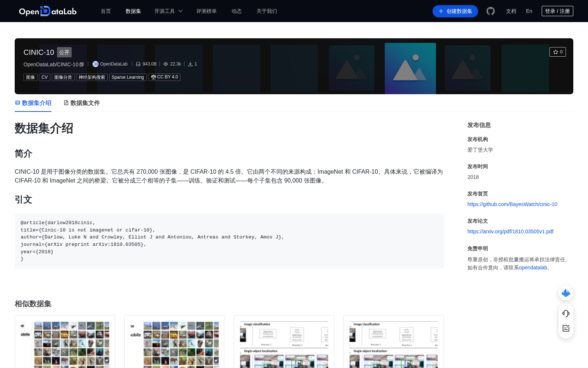This screenshot has width=588, height=368.
Task: Open third similar dataset image classification card
Action: coord(284,342)
